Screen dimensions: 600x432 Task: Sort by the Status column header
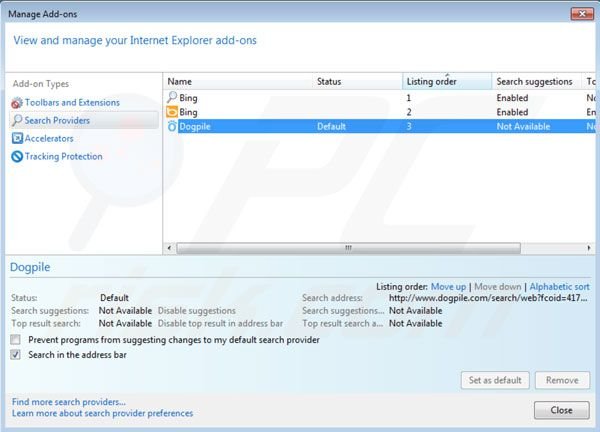coord(358,82)
